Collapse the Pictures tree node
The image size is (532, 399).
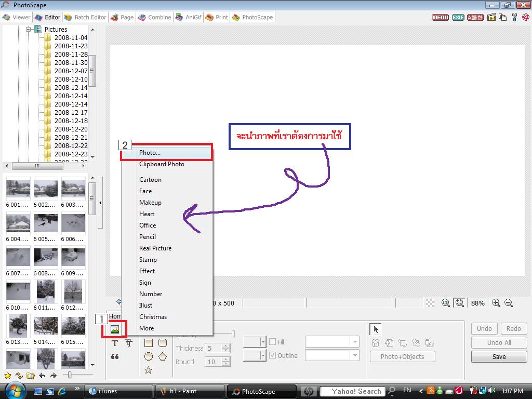pos(29,29)
